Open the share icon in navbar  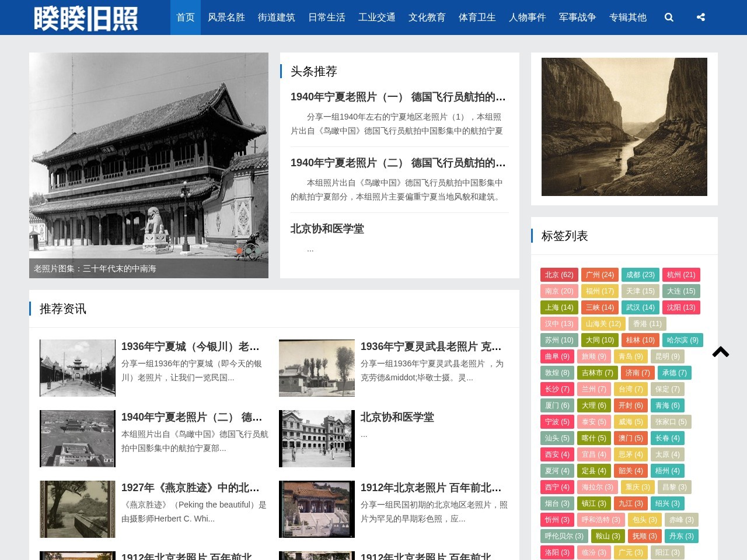(701, 17)
